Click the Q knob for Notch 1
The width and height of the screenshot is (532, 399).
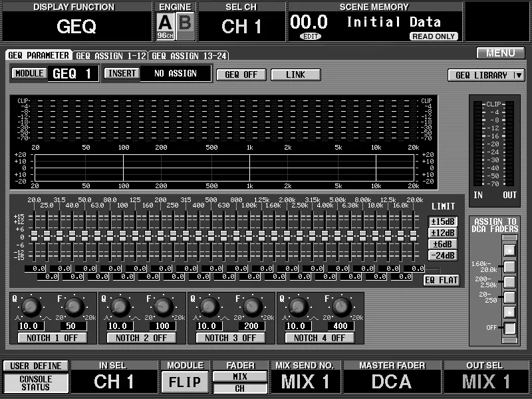(31, 307)
